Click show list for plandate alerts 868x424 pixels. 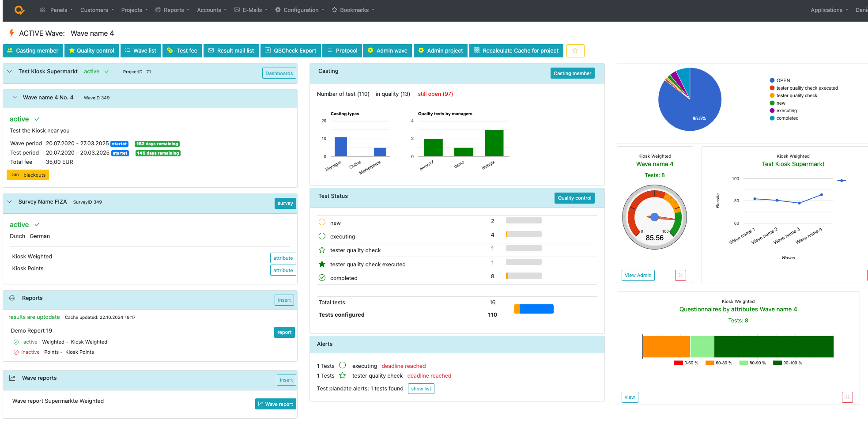pyautogui.click(x=421, y=389)
